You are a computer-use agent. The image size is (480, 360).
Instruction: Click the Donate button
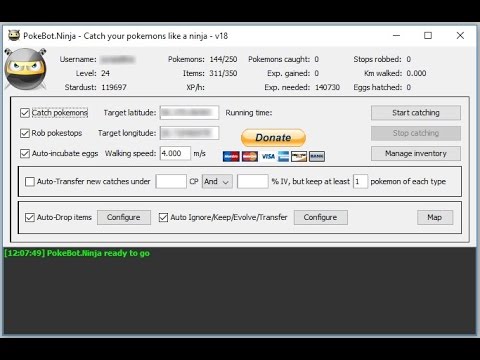(273, 138)
